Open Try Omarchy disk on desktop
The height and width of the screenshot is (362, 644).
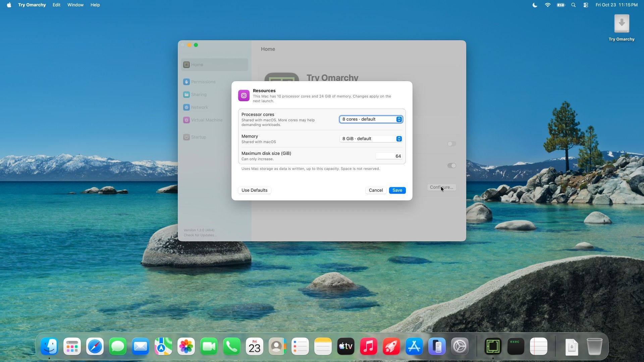pyautogui.click(x=622, y=24)
